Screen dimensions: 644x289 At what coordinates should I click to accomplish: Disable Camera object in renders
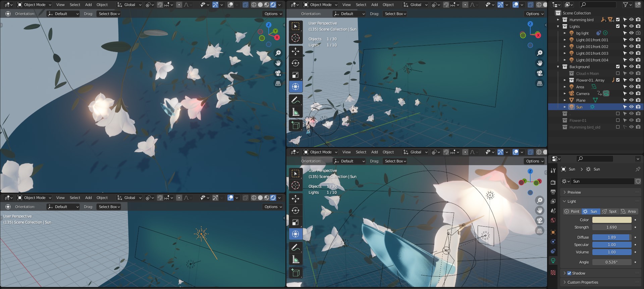coord(638,93)
